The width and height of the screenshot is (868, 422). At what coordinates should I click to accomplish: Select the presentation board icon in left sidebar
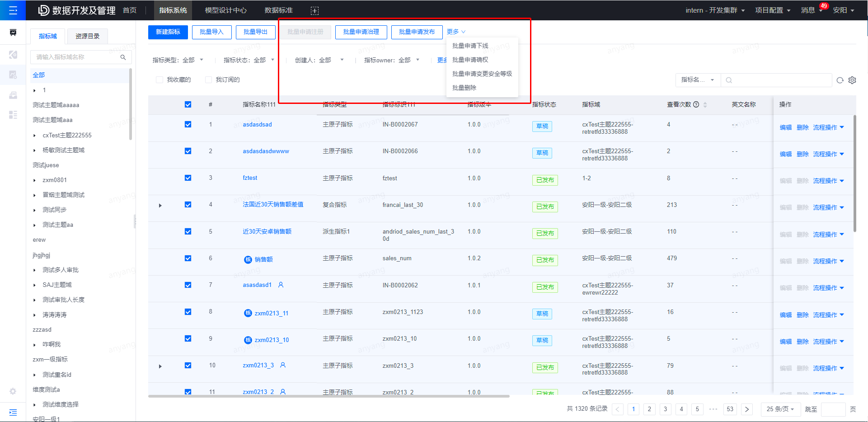(x=13, y=33)
